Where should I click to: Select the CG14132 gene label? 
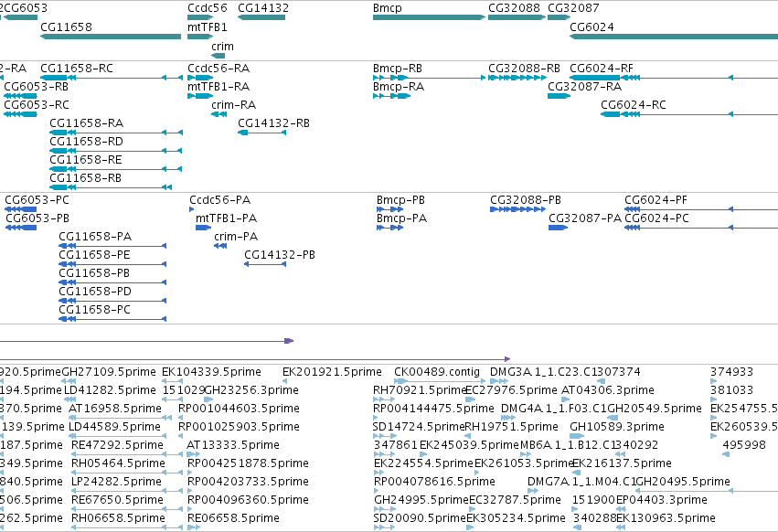[263, 8]
